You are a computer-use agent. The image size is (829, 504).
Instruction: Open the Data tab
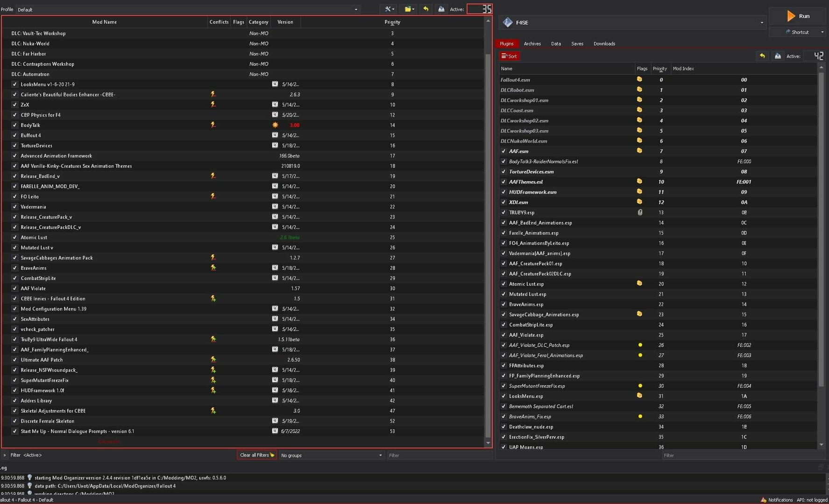pos(556,44)
